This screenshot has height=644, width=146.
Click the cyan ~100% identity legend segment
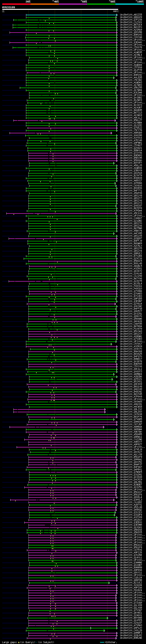tap(130, 4)
